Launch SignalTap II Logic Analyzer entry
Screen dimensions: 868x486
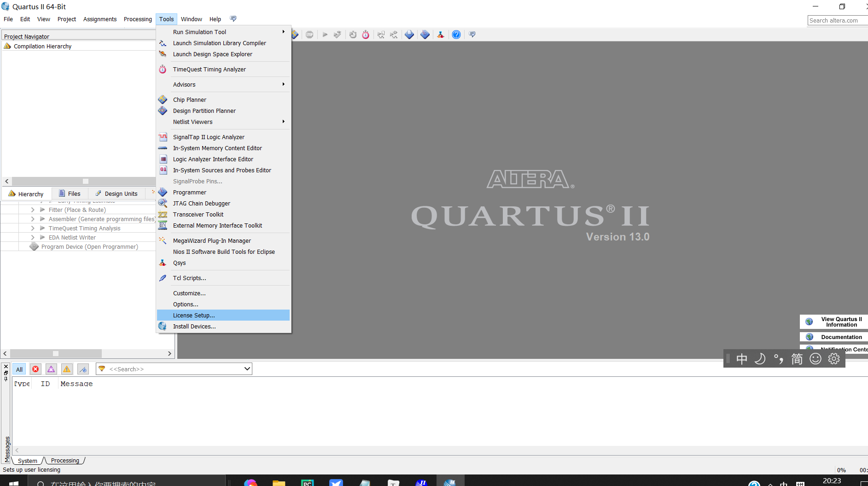(x=223, y=137)
